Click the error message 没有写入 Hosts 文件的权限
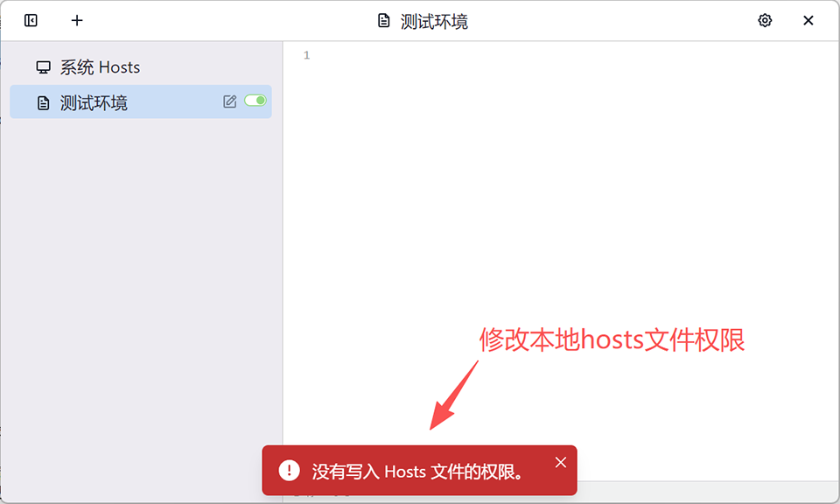This screenshot has height=504, width=840. click(418, 472)
